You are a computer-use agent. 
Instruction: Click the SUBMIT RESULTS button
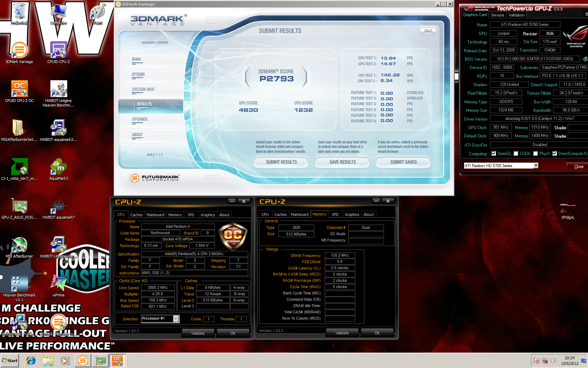(281, 162)
